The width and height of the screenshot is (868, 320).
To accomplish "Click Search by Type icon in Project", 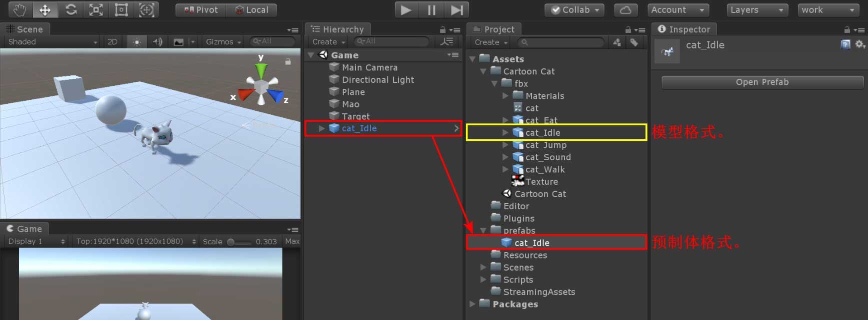I will click(617, 42).
